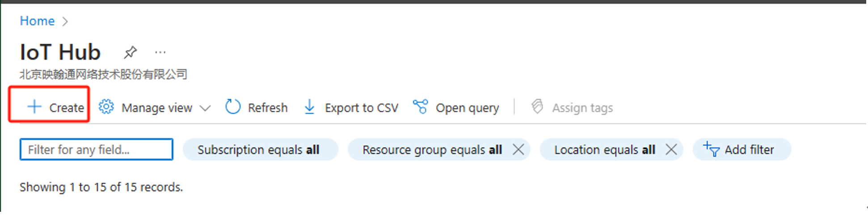This screenshot has height=223, width=868.
Task: Click the circular Refresh icon
Action: coord(233,107)
